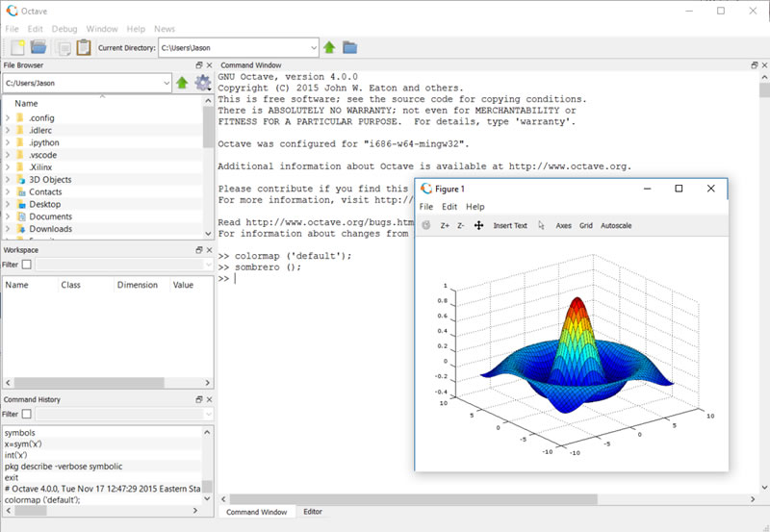
Task: Click the File Browser vertical scrollbar
Action: point(208,128)
